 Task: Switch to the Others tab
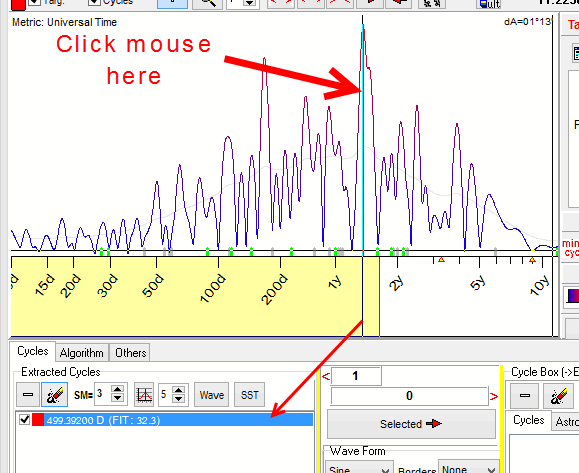click(x=131, y=353)
